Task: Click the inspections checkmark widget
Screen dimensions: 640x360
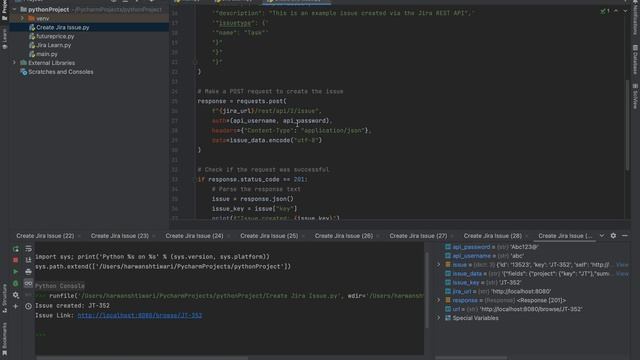Action: point(605,11)
